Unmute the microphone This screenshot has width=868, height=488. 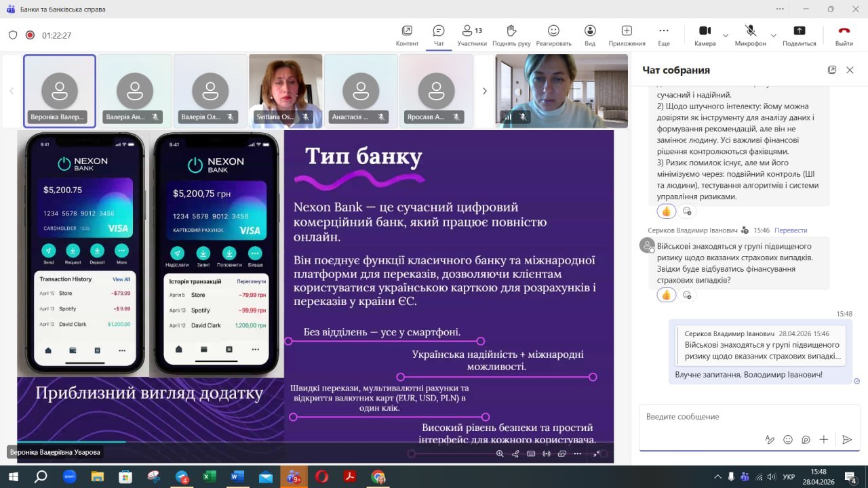(750, 35)
